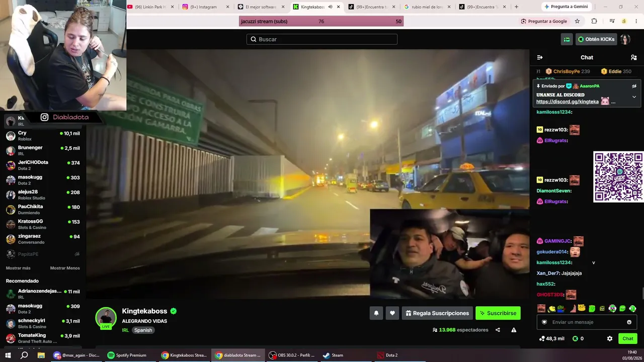Image resolution: width=644 pixels, height=362 pixels.
Task: Switch to OBS 30.0.2 taskbar window
Action: (292, 355)
